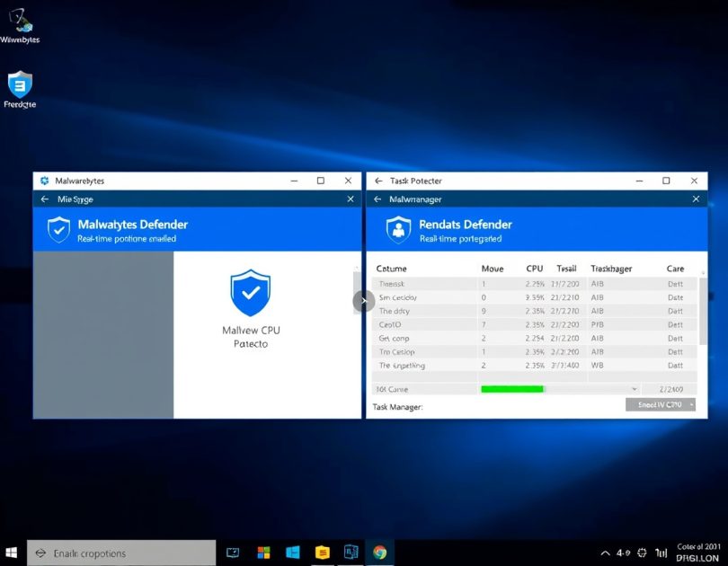Click the Malwarebytes title bar app icon
Viewport: 728px width, 566px height.
45,181
